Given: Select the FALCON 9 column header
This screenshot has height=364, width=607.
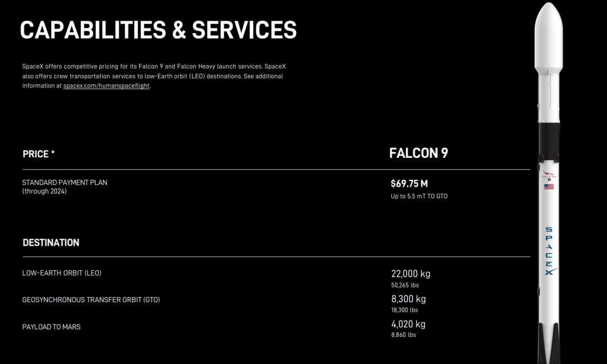Looking at the screenshot, I should point(418,153).
